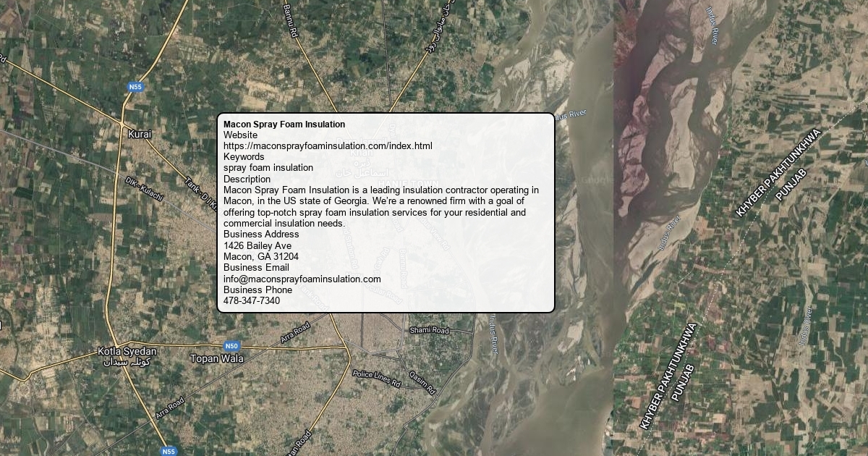Click the Kotla Syedan place label
Image resolution: width=868 pixels, height=456 pixels.
tap(127, 351)
